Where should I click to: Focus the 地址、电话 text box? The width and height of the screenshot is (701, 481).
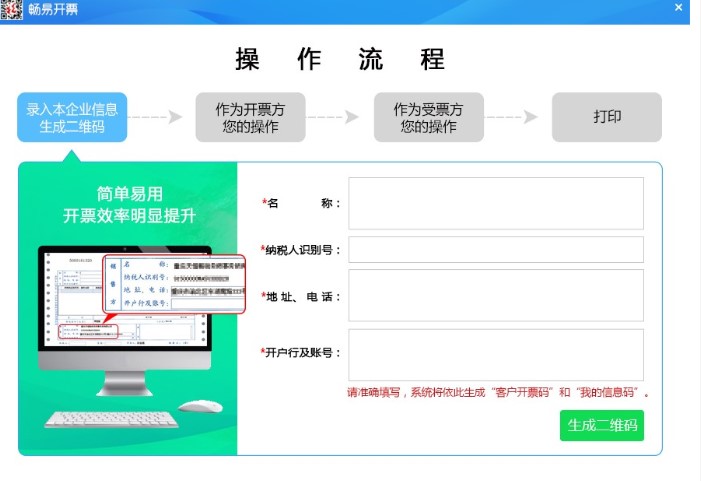click(x=496, y=295)
